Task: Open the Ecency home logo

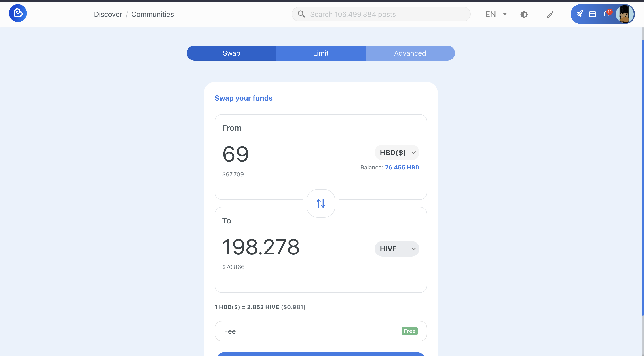Action: 18,13
